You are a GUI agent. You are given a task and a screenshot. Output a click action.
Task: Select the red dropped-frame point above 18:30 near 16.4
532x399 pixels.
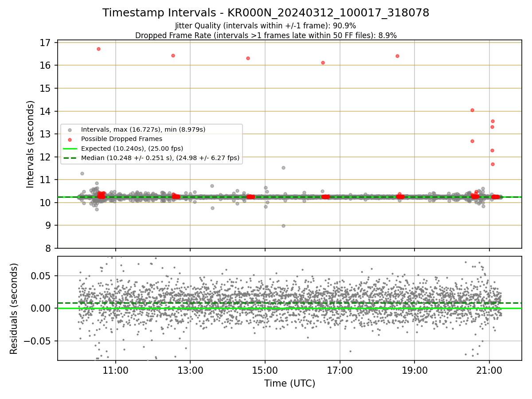pyautogui.click(x=397, y=56)
